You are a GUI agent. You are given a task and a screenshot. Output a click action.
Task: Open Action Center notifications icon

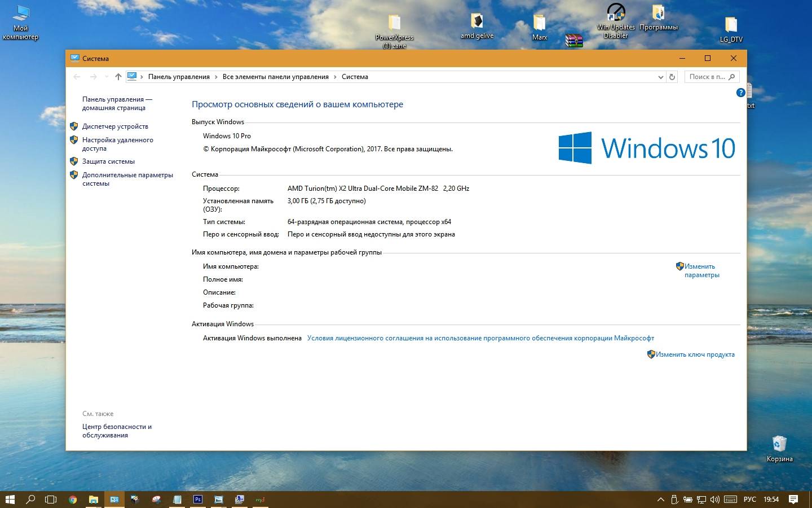pyautogui.click(x=793, y=499)
